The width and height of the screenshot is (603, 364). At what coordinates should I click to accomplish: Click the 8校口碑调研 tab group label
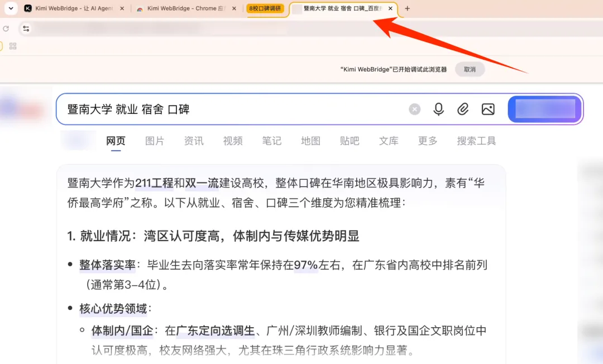point(265,8)
